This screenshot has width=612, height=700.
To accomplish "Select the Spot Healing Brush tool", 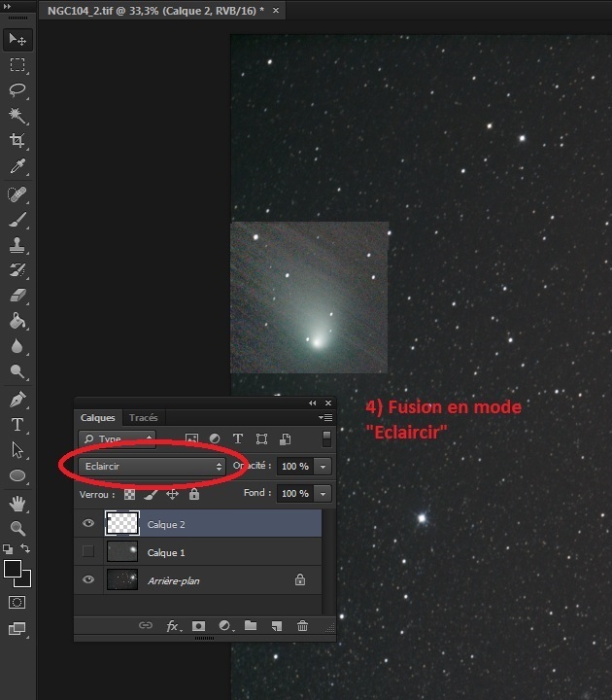I will pyautogui.click(x=17, y=194).
